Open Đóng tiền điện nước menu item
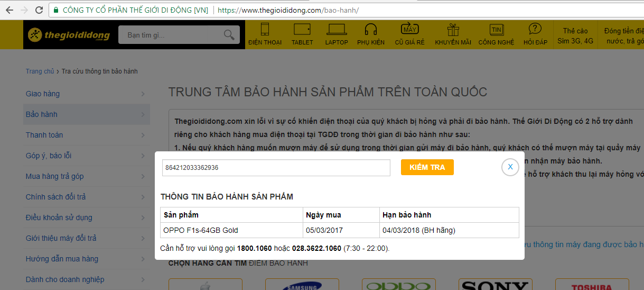The width and height of the screenshot is (644, 290). pyautogui.click(x=624, y=35)
